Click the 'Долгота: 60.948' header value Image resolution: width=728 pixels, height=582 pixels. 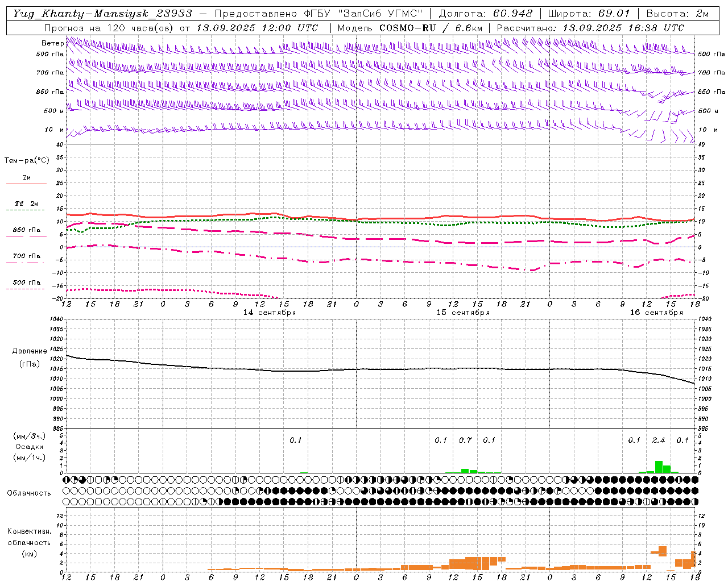pyautogui.click(x=486, y=14)
